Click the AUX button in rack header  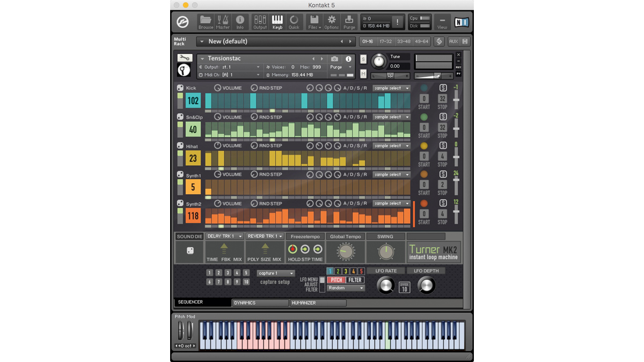[453, 41]
